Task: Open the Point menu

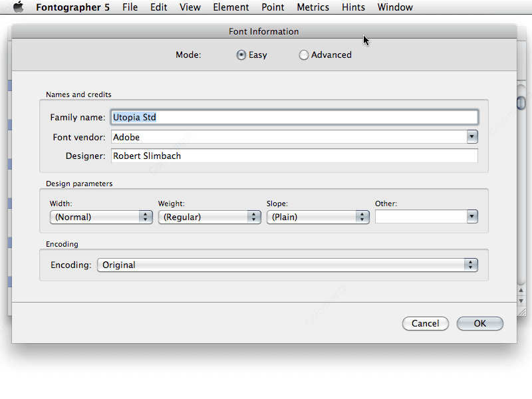Action: (x=273, y=7)
